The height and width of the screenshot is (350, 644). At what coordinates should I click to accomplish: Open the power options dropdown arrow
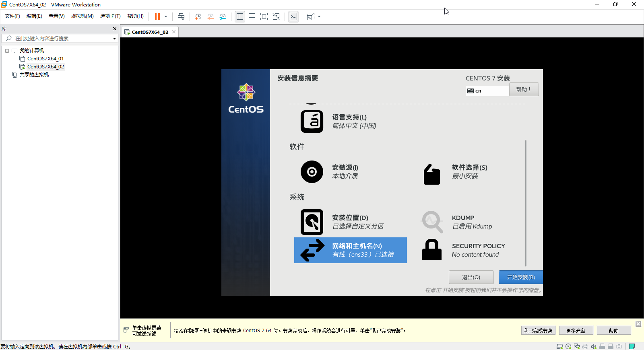pyautogui.click(x=166, y=16)
